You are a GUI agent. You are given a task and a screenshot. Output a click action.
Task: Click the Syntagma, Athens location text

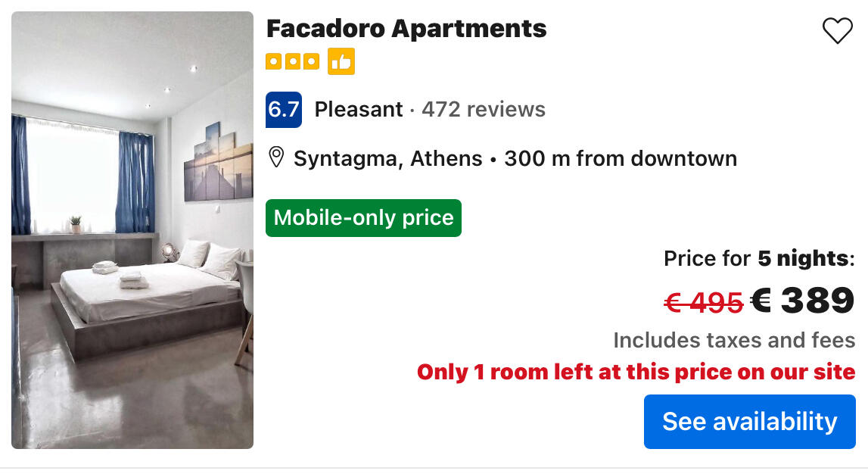pyautogui.click(x=387, y=159)
